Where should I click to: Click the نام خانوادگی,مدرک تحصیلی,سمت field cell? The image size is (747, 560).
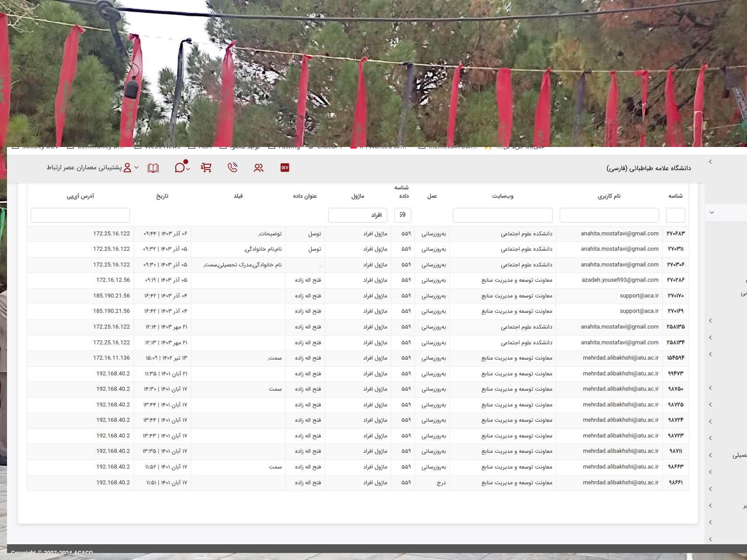click(242, 265)
